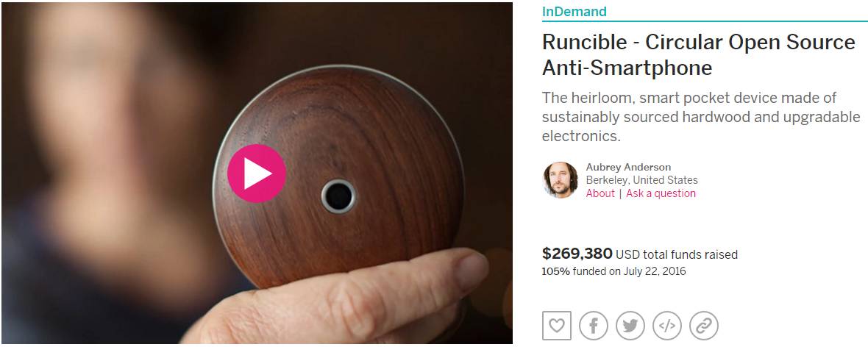Copy campaign link using chain icon
The height and width of the screenshot is (347, 868).
703,326
